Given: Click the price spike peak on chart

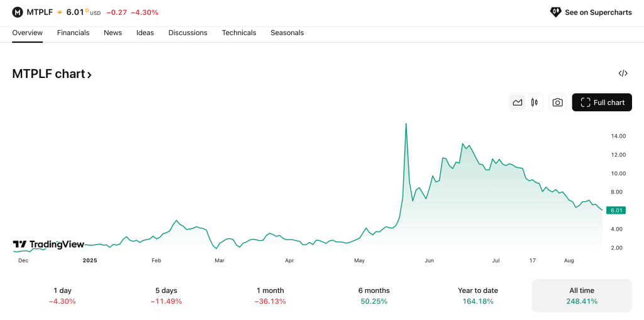Looking at the screenshot, I should pyautogui.click(x=406, y=124).
